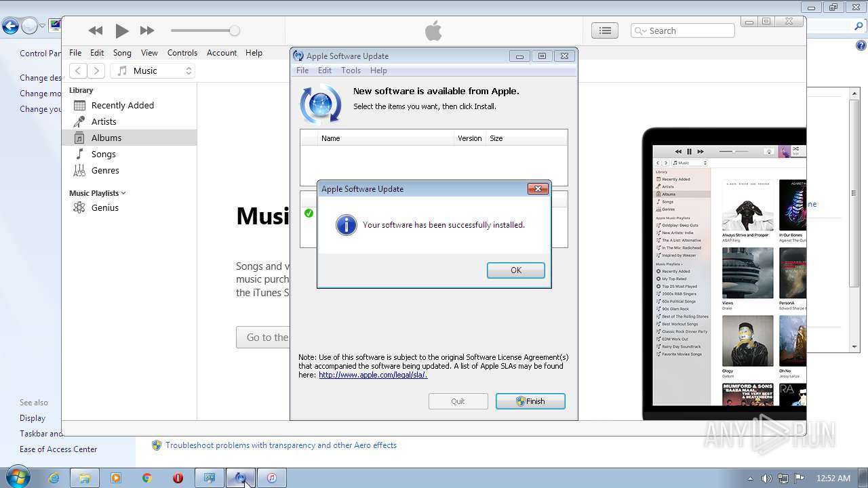Open File menu in Apple Software Update

click(302, 70)
